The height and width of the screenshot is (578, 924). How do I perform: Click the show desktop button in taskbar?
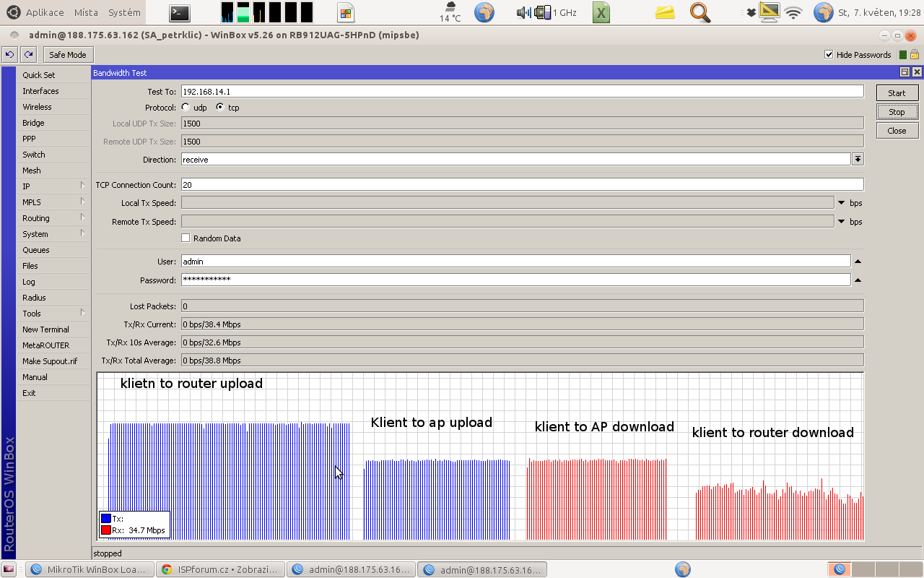click(x=9, y=569)
